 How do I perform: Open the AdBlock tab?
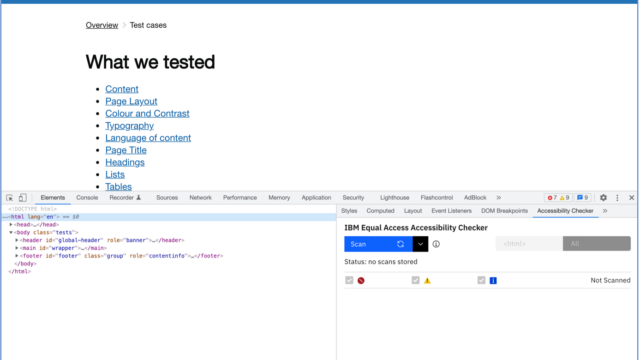[475, 198]
